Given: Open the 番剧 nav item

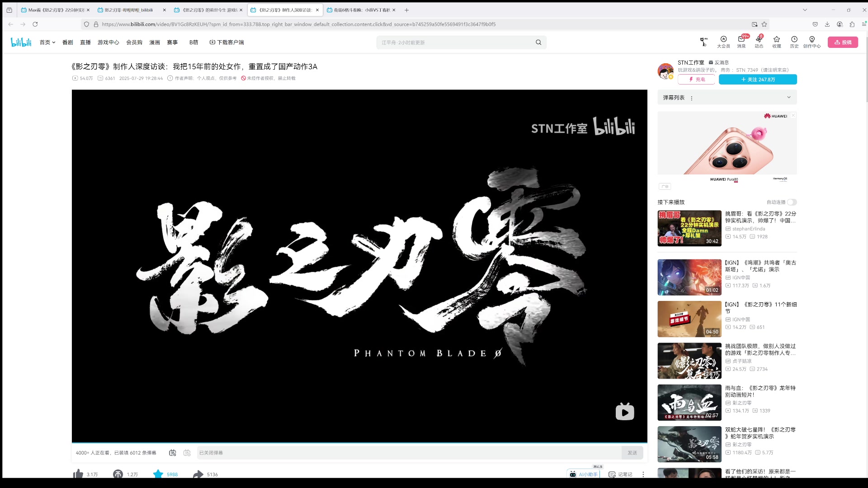Looking at the screenshot, I should pos(68,42).
